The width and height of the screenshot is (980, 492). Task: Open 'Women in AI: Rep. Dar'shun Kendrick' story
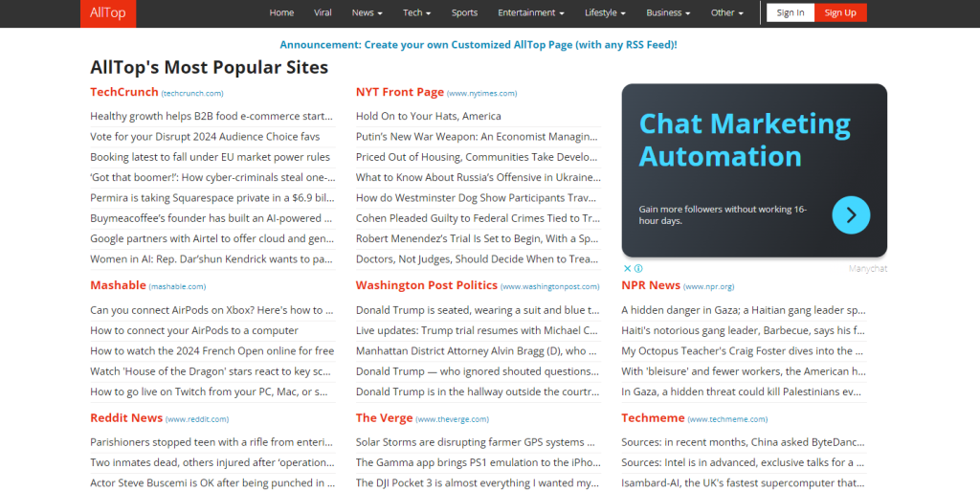point(212,258)
